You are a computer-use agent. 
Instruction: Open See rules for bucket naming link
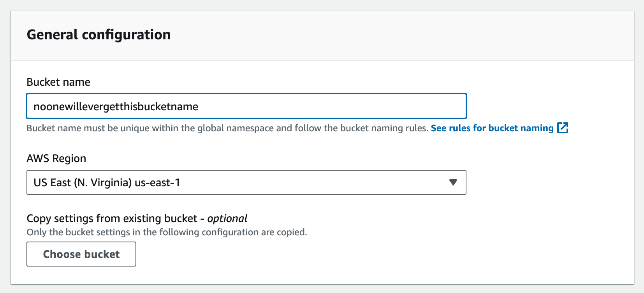[x=492, y=128]
